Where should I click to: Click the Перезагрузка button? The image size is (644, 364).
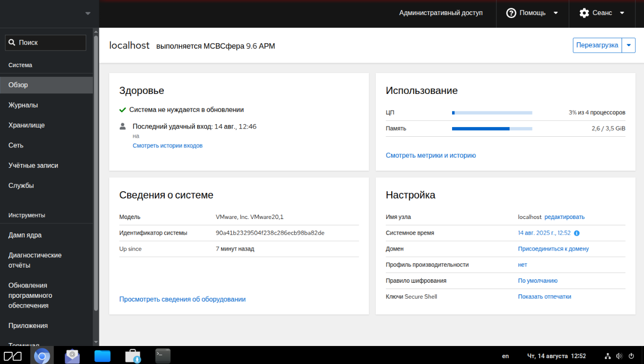(x=597, y=45)
